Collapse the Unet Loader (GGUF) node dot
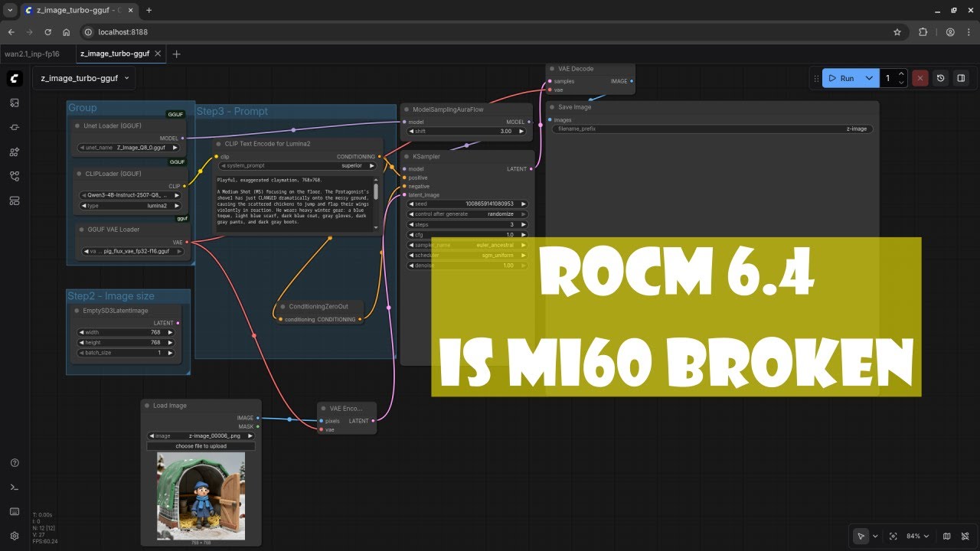This screenshot has width=980, height=551. pyautogui.click(x=77, y=126)
